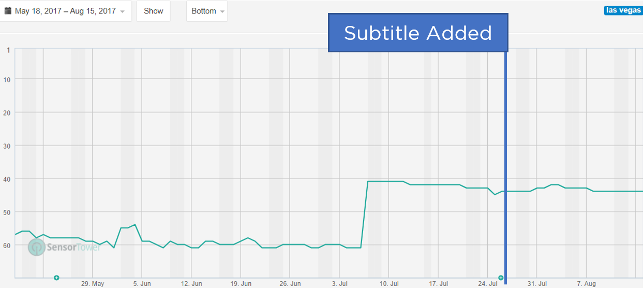644x288 pixels.
Task: Click the green plus marker after 24 Jul
Action: 501,278
